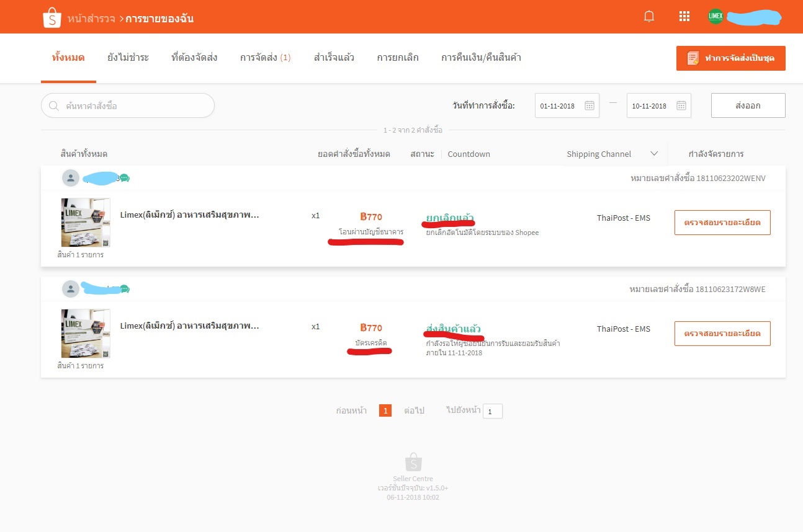
Task: Click the ต่อไป pagination link
Action: tap(414, 410)
